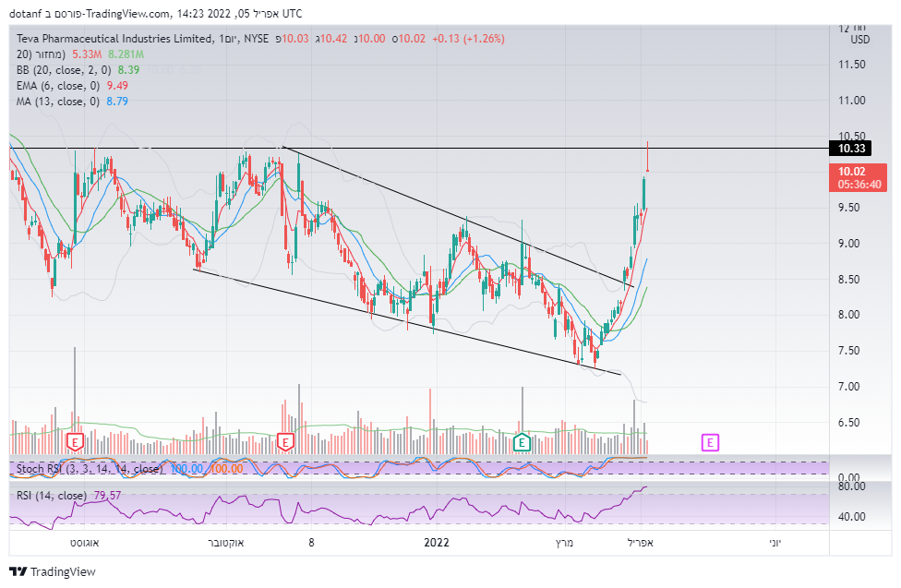Click the אוקטובר label on time axis
The image size is (901, 588).
(226, 542)
